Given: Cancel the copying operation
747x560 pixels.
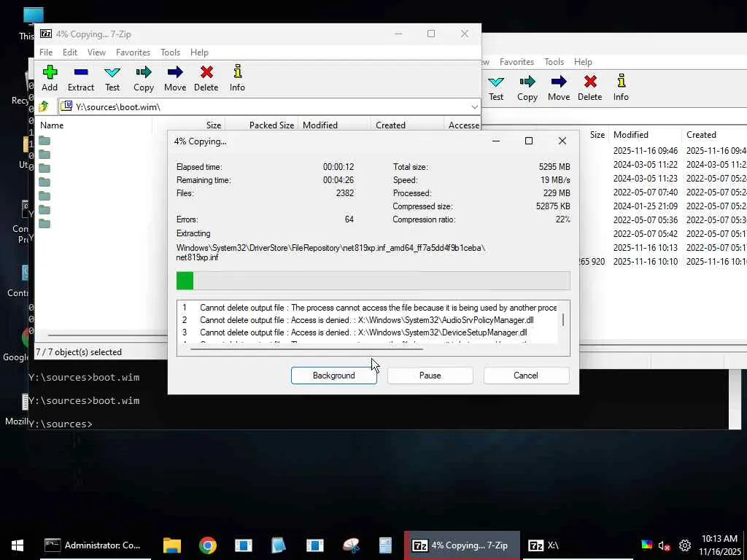Looking at the screenshot, I should point(526,376).
